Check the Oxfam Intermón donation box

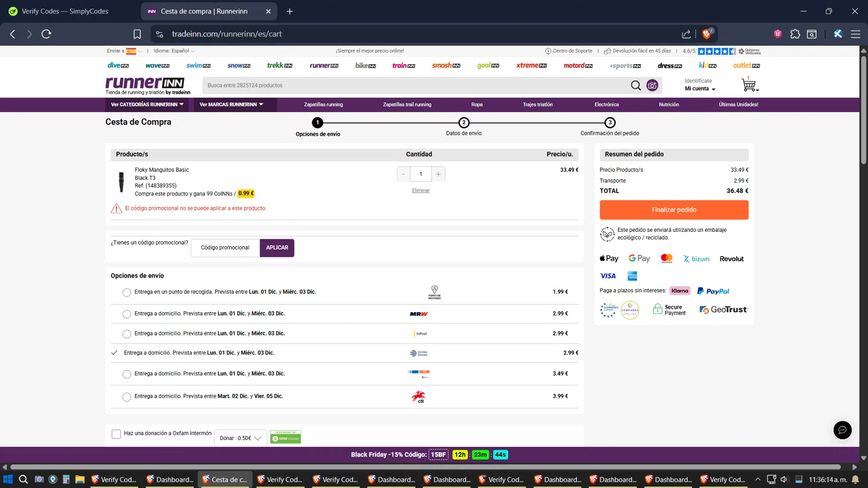coord(116,434)
